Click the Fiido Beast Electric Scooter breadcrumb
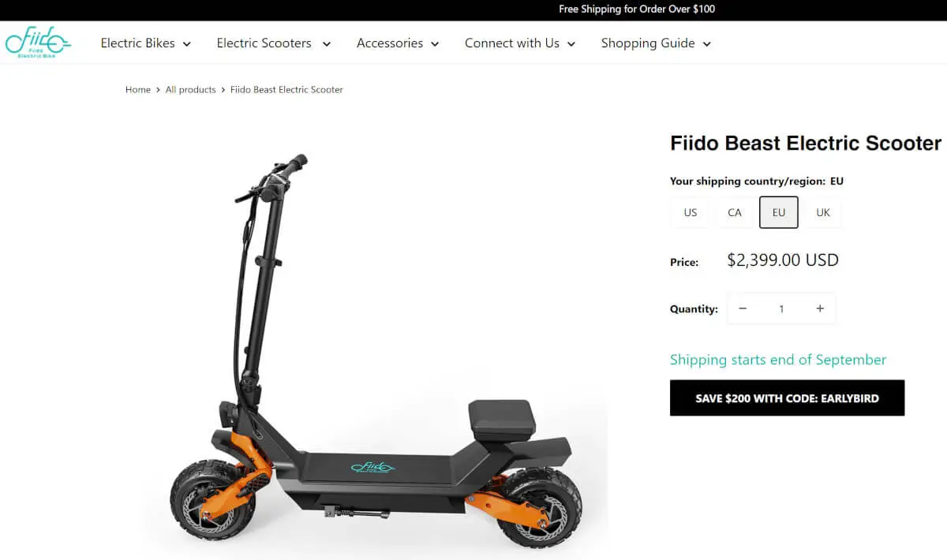Viewport: 947px width, 560px height. coord(286,90)
